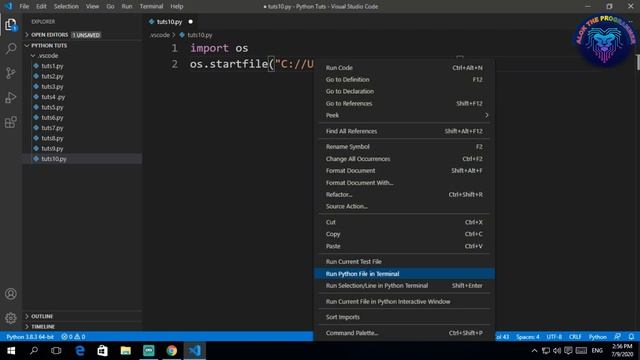Open Windows Start menu
Viewport: 640px width, 360px height.
point(11,351)
